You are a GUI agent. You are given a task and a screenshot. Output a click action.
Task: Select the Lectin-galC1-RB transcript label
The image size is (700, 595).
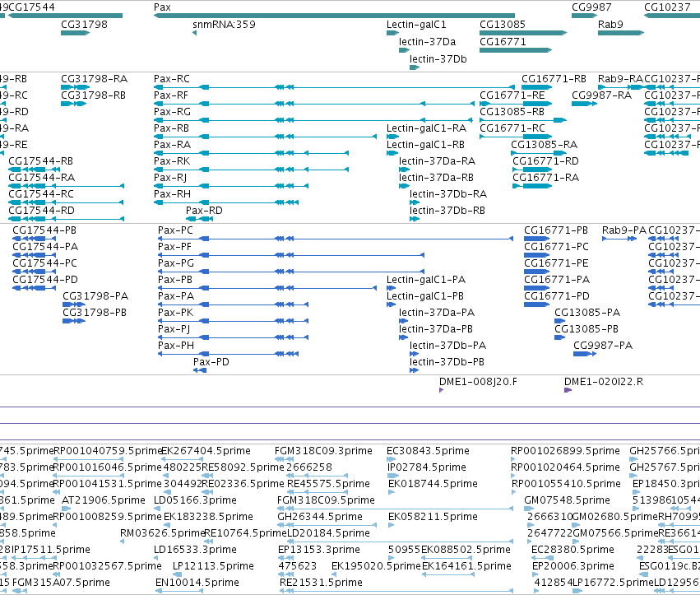[x=425, y=145]
